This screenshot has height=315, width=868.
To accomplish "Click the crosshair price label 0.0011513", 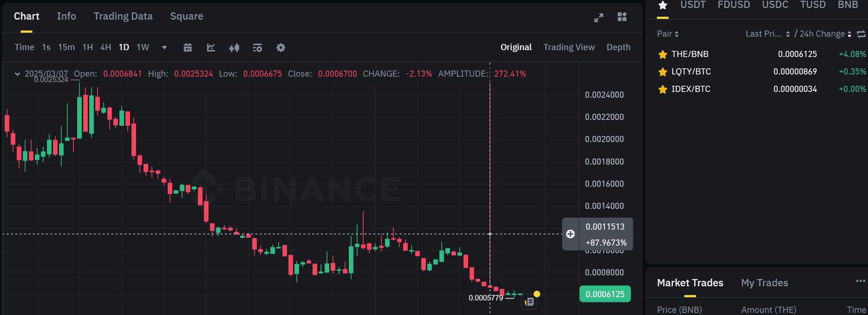I will coord(605,227).
